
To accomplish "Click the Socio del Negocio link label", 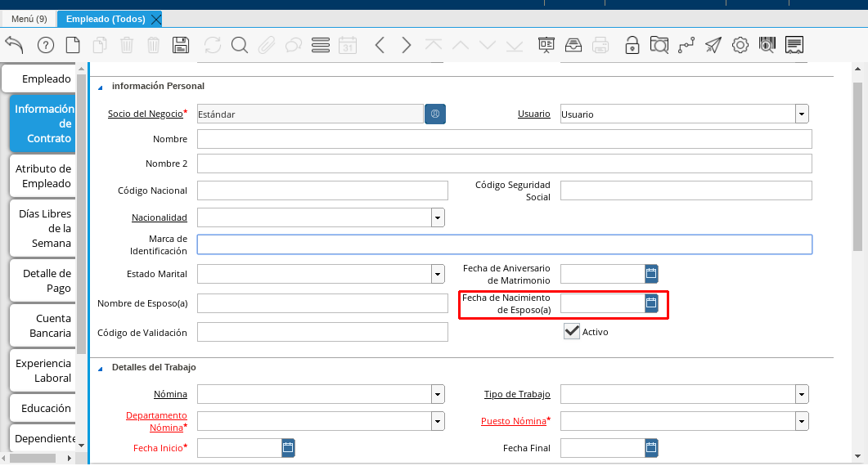I will click(x=145, y=114).
